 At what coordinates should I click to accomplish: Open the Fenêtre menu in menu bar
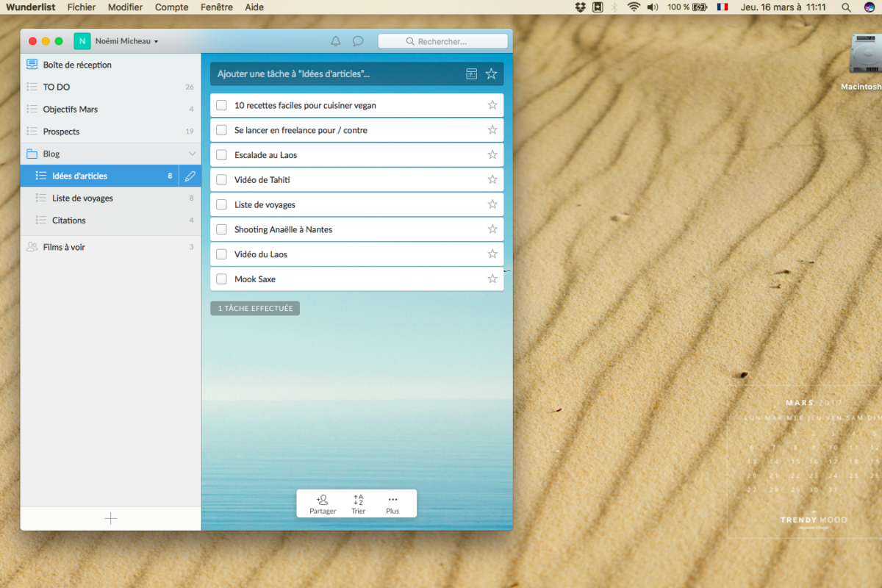pos(217,7)
